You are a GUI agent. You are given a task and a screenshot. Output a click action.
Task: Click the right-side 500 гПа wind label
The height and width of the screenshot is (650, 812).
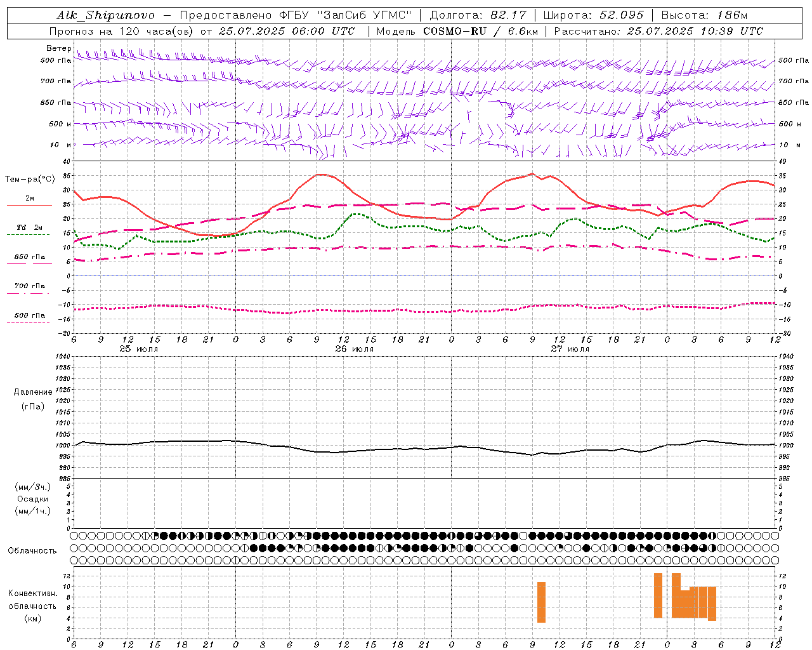794,60
